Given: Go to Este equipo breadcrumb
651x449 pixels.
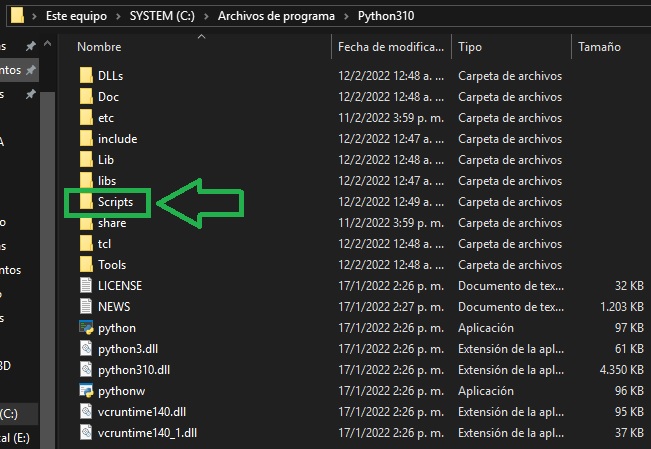Looking at the screenshot, I should pos(76,16).
